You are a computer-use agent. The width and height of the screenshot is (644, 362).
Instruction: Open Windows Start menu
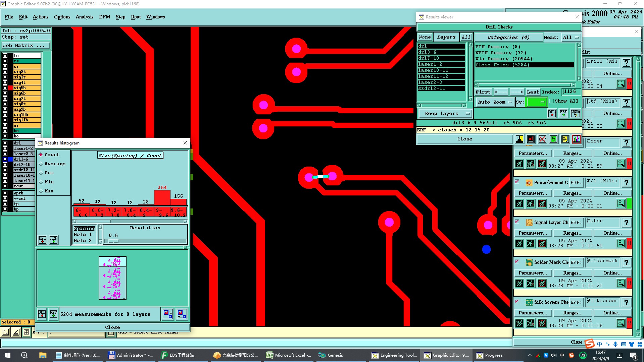click(x=8, y=355)
